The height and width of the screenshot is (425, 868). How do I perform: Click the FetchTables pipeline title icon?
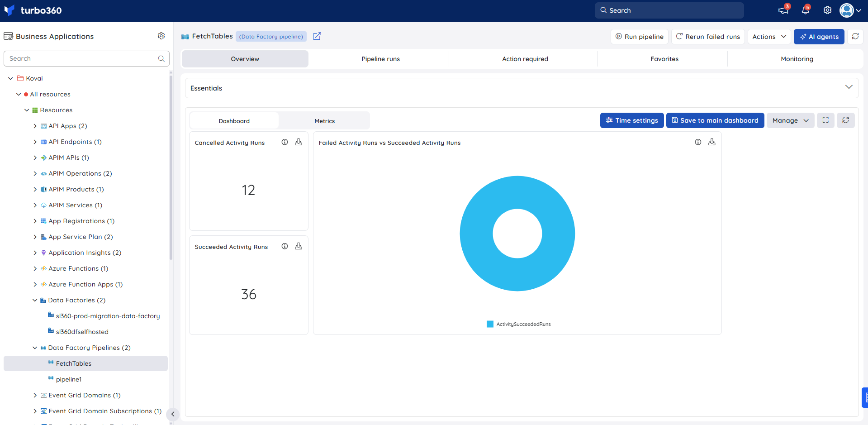[x=185, y=37]
